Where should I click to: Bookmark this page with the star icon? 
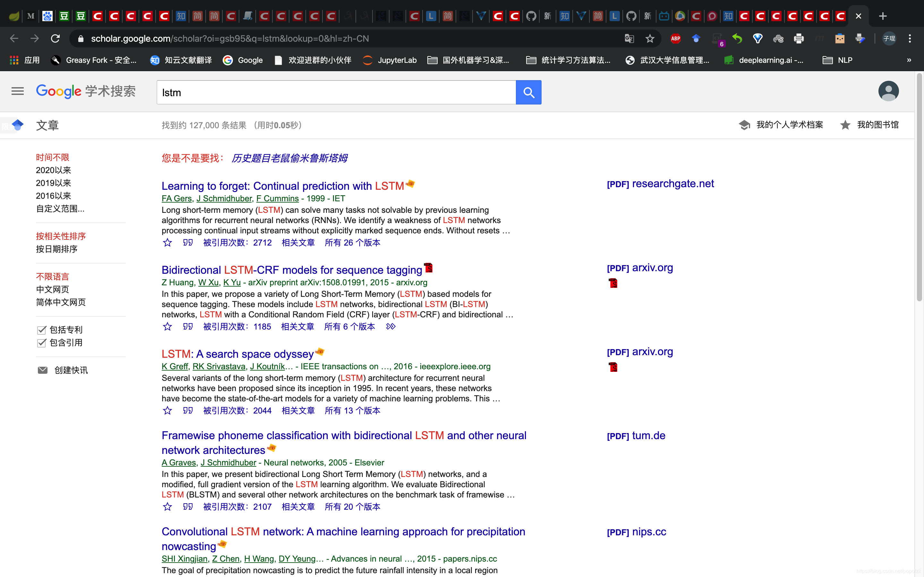point(649,38)
